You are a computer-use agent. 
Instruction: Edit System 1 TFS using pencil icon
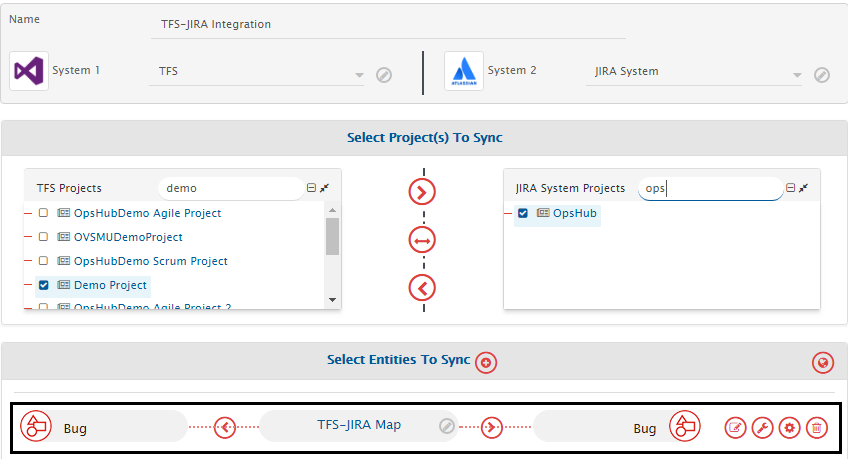tap(383, 75)
